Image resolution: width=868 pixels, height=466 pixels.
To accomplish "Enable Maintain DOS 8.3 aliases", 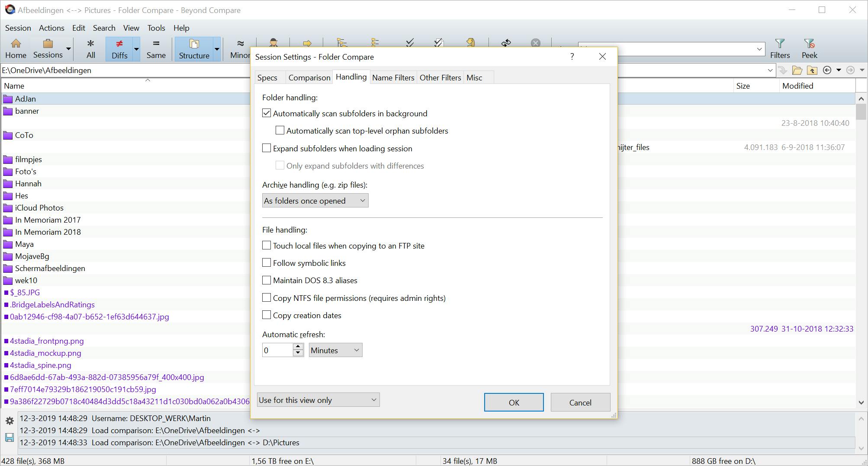I will [x=267, y=280].
